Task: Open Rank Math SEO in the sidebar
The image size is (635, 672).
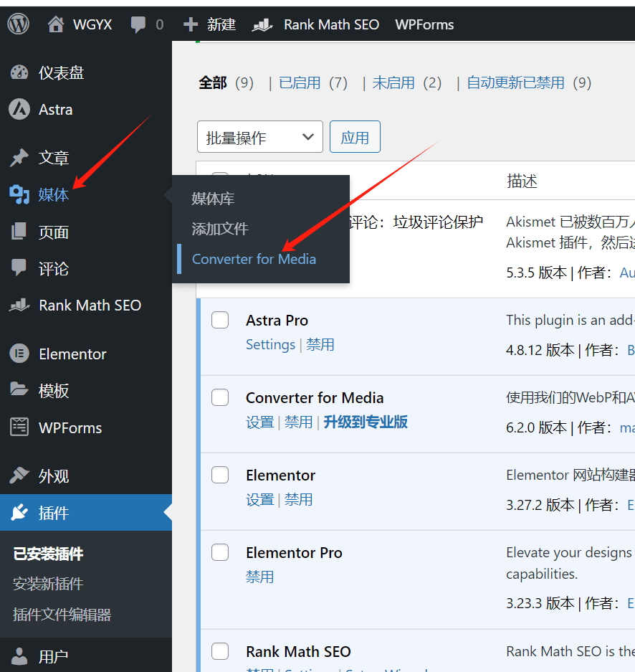Action: point(90,305)
